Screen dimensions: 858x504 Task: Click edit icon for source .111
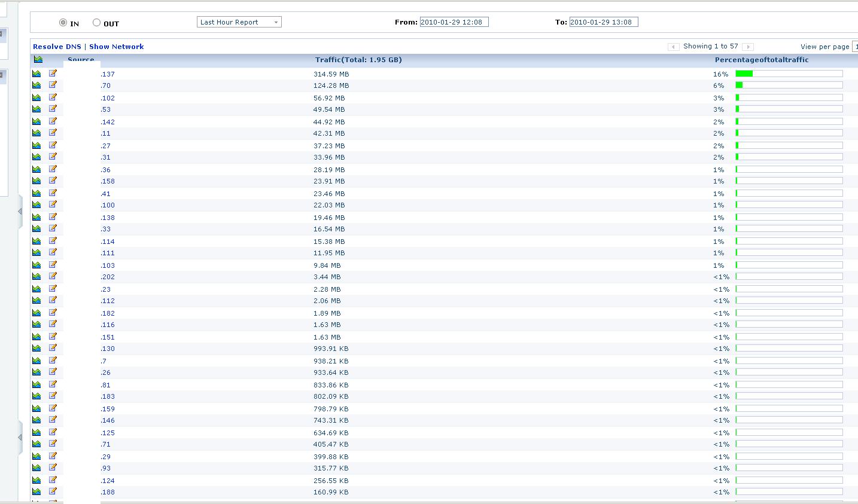point(53,252)
